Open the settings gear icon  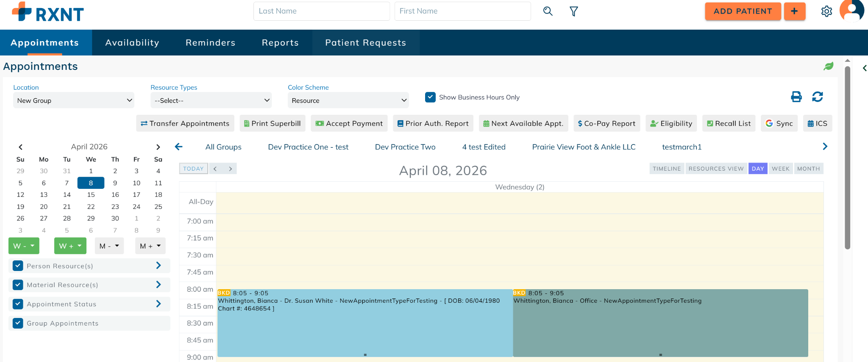pyautogui.click(x=826, y=11)
